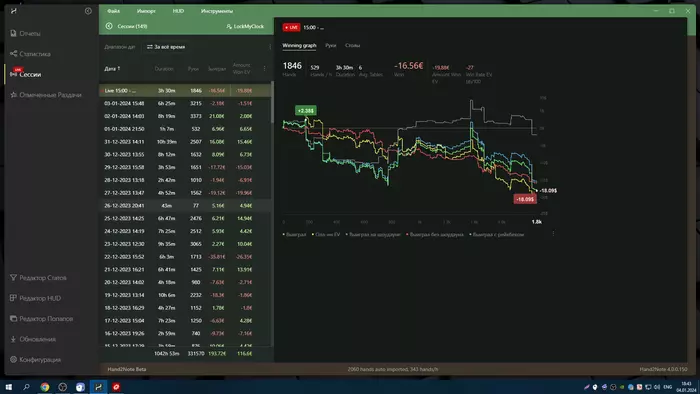Open Windows Start menu
Viewport: 700px width, 394px height.
8,387
